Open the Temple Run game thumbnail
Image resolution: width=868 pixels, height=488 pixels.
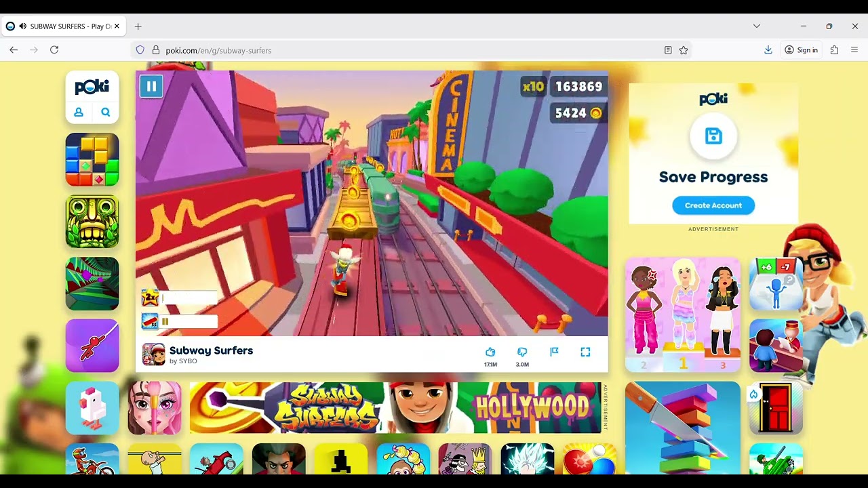pyautogui.click(x=92, y=222)
